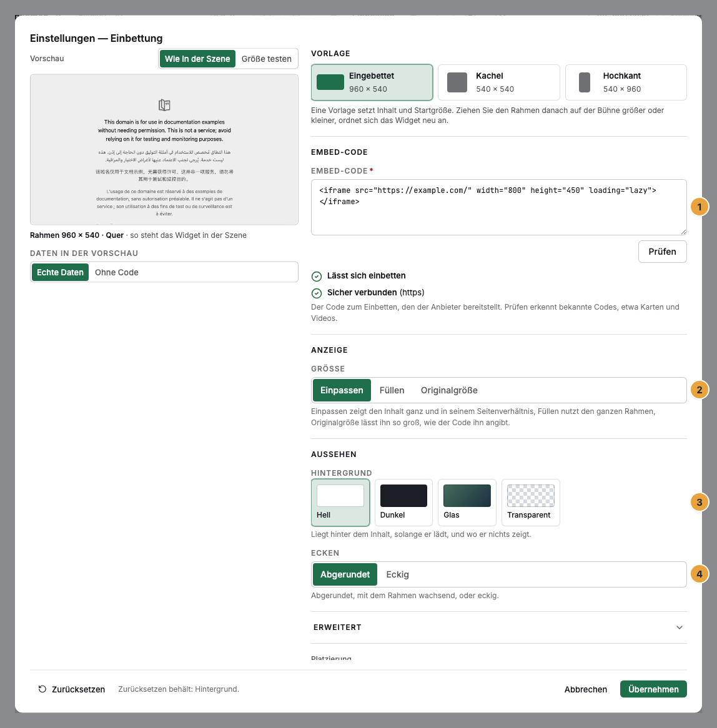The width and height of the screenshot is (717, 728).
Task: Switch preview to 'Größe testen'
Action: point(267,59)
